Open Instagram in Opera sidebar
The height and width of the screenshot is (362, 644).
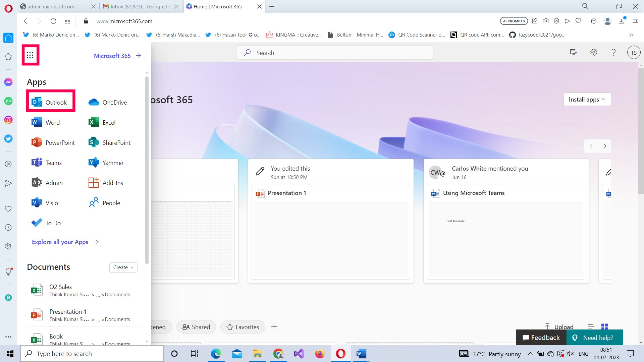click(x=8, y=120)
